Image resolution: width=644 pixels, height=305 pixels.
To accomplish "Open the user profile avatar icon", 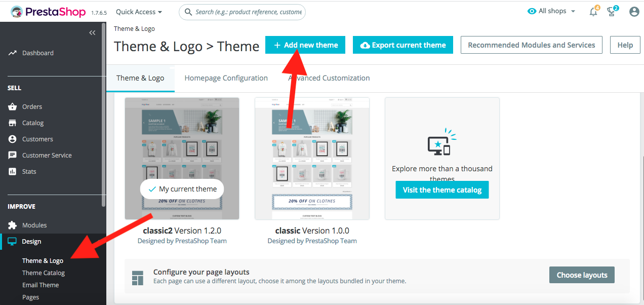I will 634,11.
